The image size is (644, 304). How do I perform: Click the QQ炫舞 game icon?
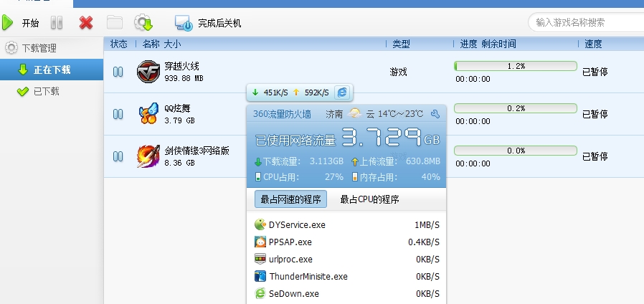(148, 113)
